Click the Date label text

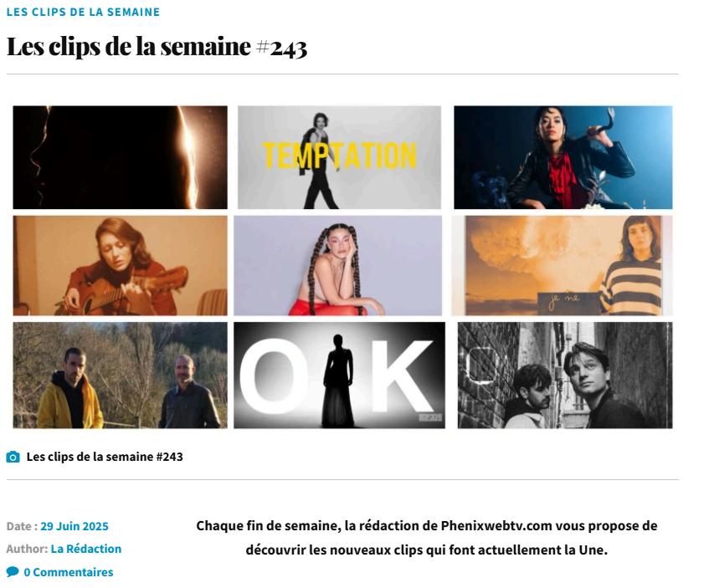[x=22, y=526]
